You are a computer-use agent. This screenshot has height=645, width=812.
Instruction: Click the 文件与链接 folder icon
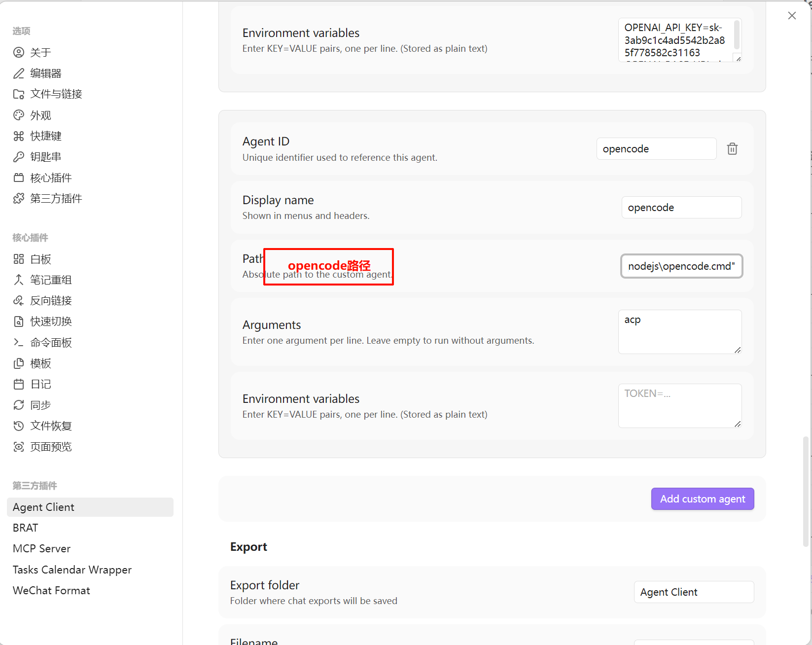19,94
